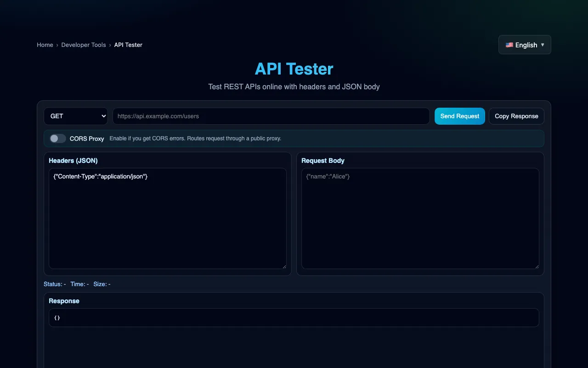Open the English language selector

tap(525, 45)
